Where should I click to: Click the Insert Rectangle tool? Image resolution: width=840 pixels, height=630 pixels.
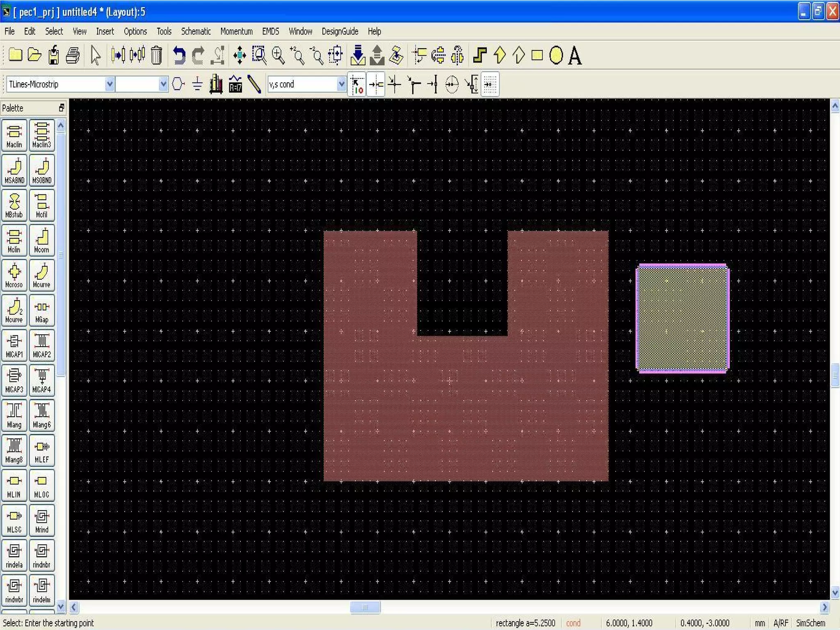point(537,55)
